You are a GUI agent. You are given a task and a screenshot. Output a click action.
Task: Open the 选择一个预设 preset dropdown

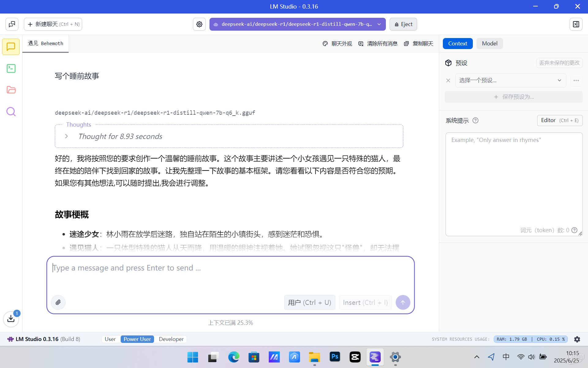click(x=511, y=80)
